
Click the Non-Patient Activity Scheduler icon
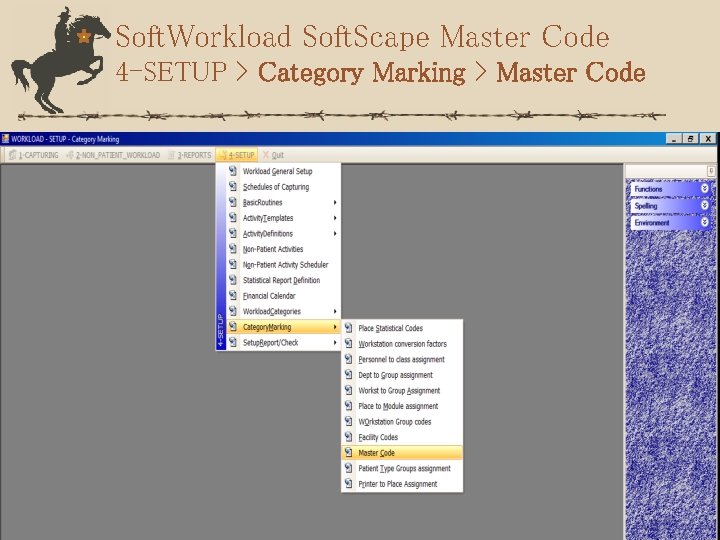tap(233, 265)
